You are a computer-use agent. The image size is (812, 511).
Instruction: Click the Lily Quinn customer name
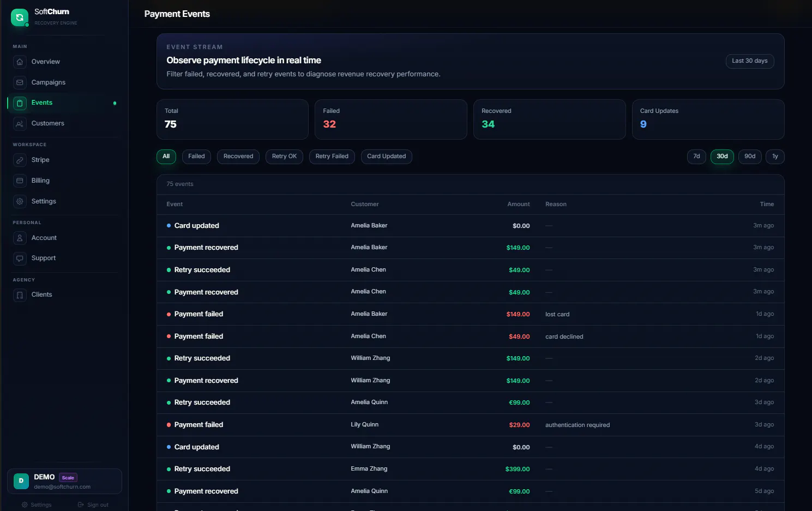[364, 425]
